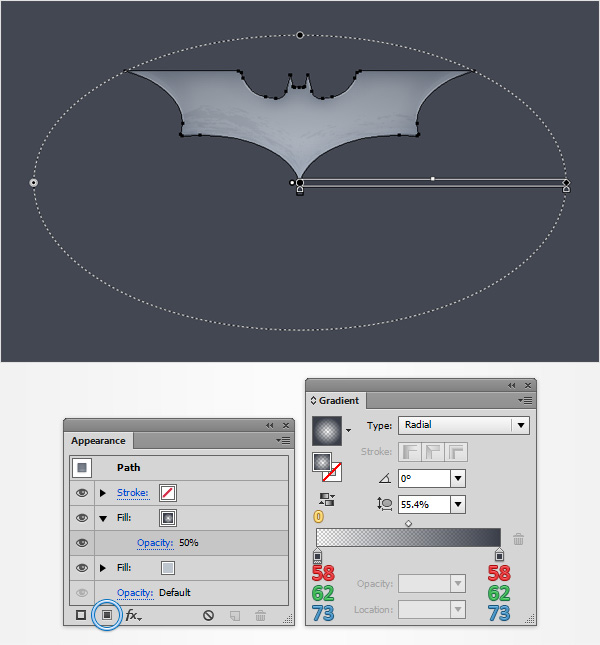The width and height of the screenshot is (600, 645).
Task: Select first stroke gradient option icon
Action: (409, 452)
